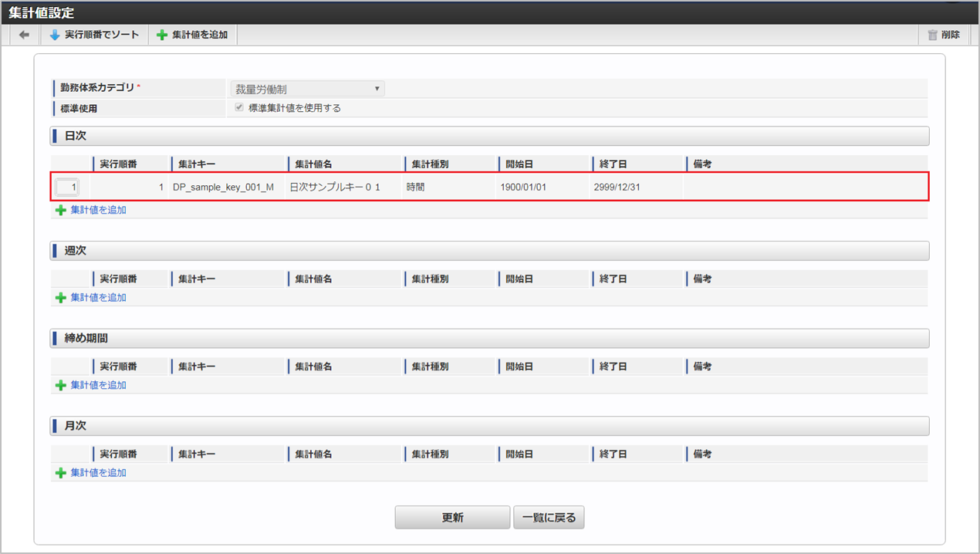Open the 勤務体系カテゴリ dropdown
The image size is (980, 554).
tap(307, 89)
